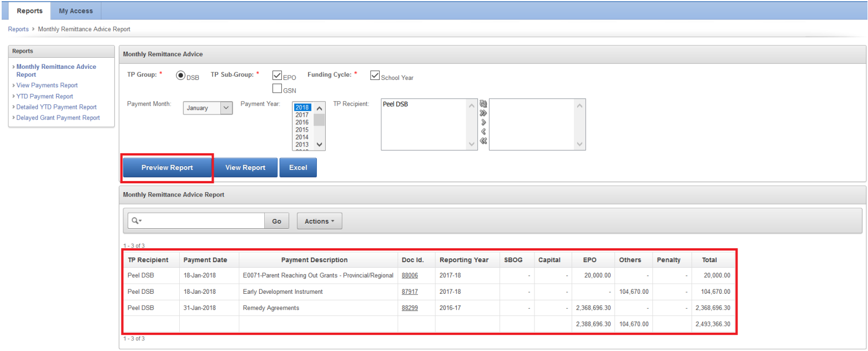The image size is (868, 351).
Task: Click inside the report search field
Action: (x=203, y=221)
